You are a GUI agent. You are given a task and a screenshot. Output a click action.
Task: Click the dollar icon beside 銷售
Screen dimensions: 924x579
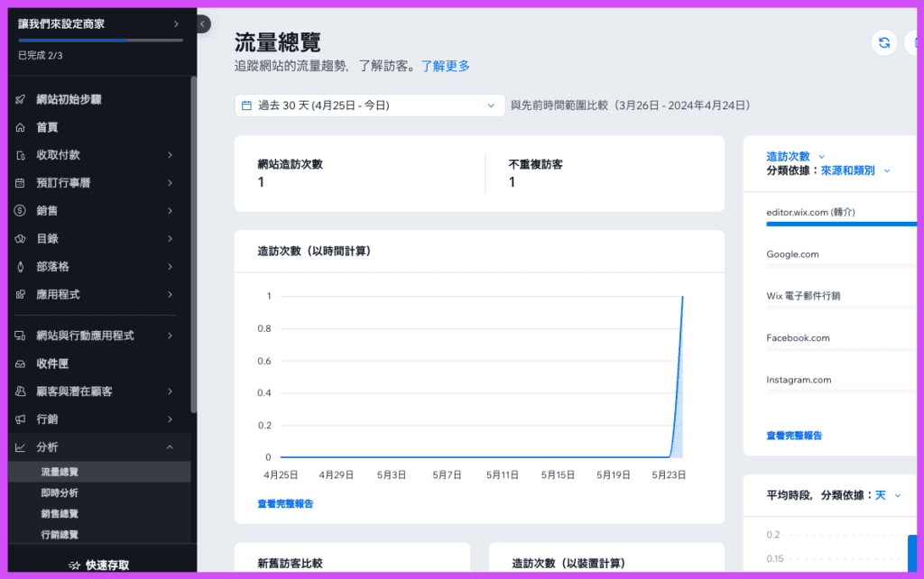pyautogui.click(x=20, y=211)
